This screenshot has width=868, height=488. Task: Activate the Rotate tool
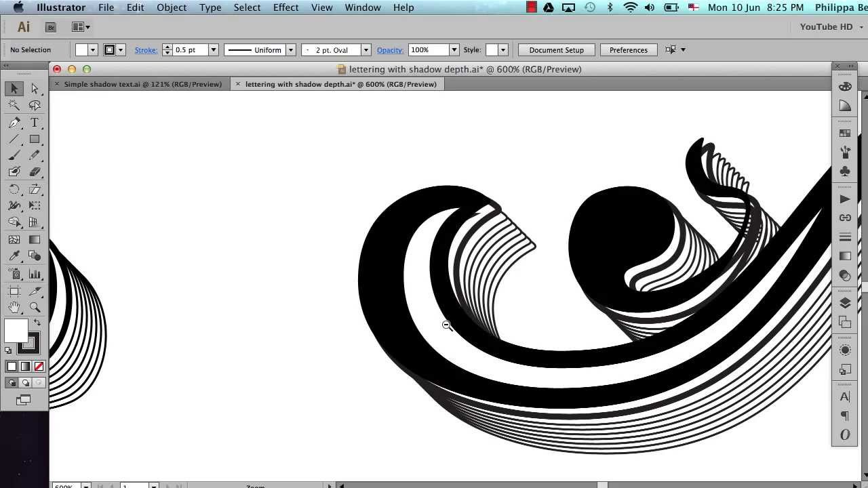[14, 190]
